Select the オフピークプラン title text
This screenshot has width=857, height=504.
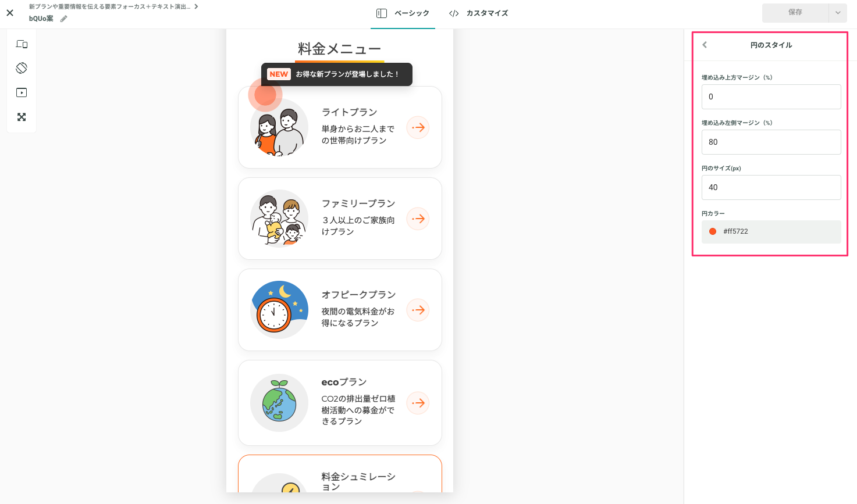359,295
